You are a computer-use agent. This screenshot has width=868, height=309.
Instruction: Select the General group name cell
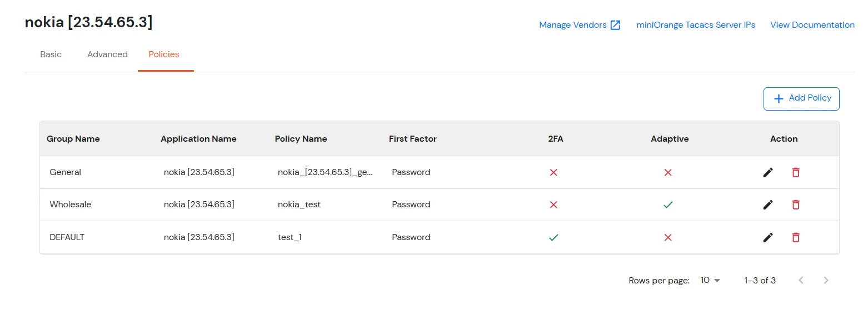(65, 172)
